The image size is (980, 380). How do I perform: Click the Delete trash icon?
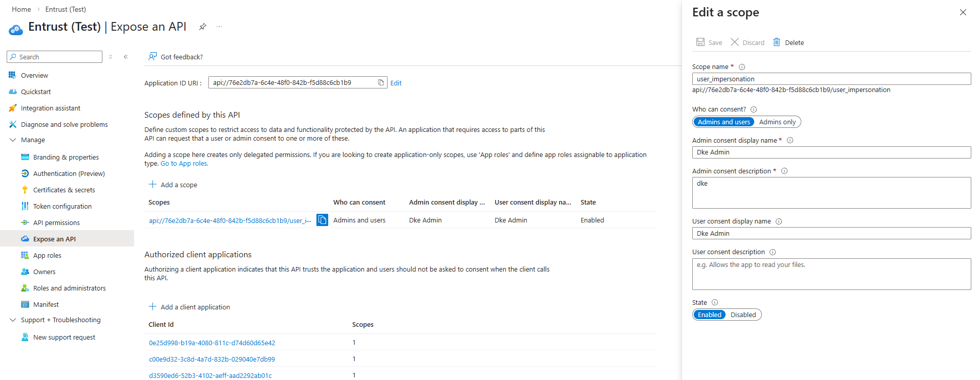click(x=777, y=42)
